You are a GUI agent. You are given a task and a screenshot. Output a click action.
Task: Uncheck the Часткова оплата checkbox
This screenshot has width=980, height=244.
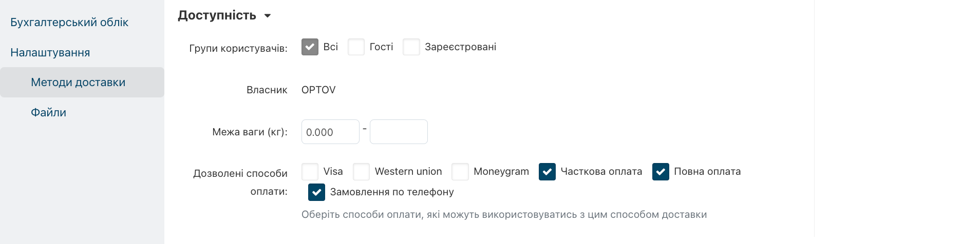547,172
